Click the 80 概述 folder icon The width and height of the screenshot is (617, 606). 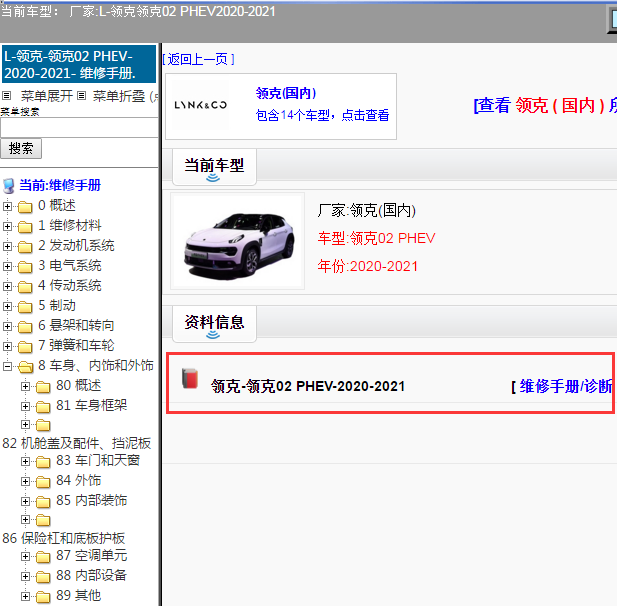43,387
